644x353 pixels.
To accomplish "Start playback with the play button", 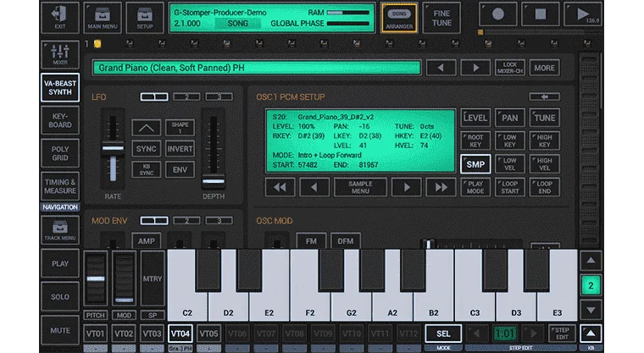I will click(x=582, y=14).
